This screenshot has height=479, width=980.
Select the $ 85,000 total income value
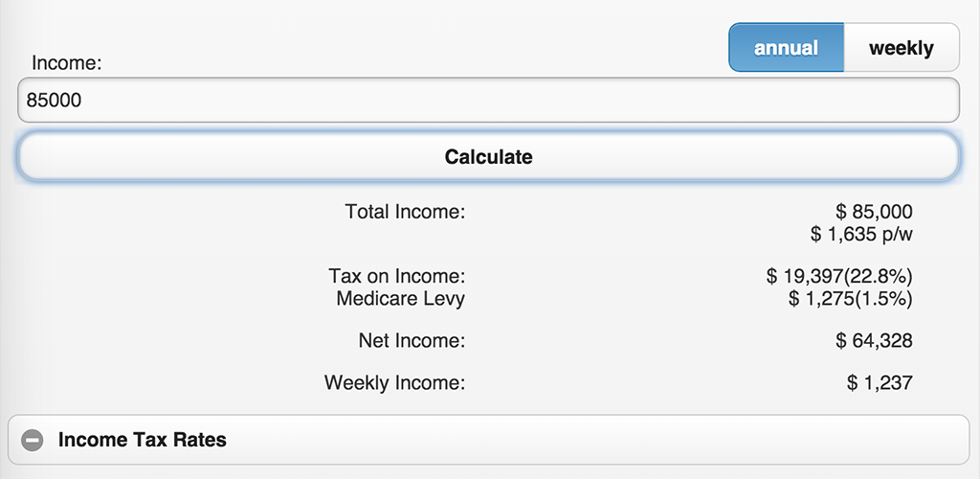click(874, 211)
